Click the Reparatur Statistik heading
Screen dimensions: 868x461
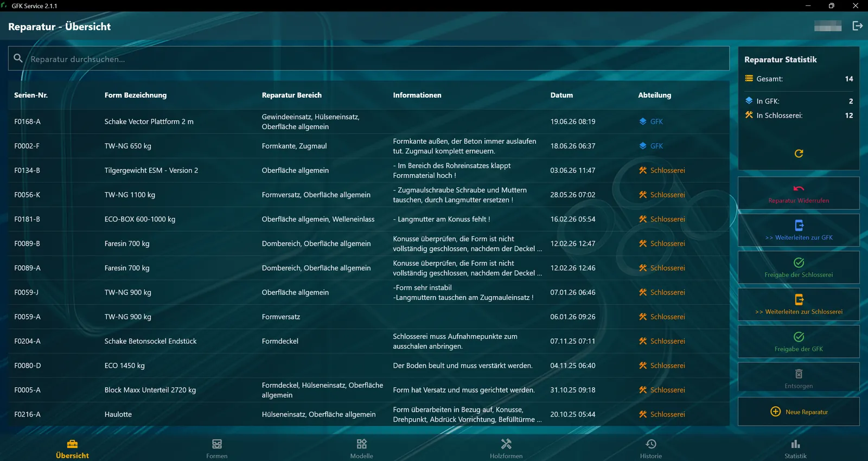pyautogui.click(x=781, y=60)
